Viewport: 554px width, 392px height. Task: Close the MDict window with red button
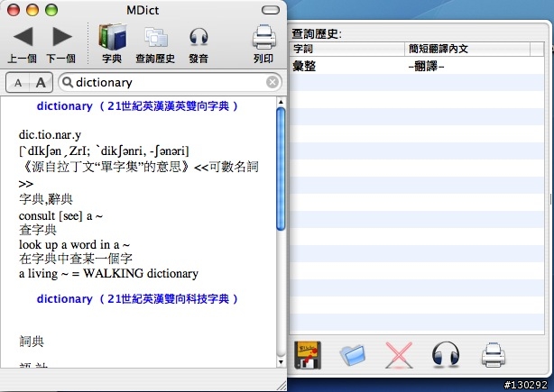click(14, 10)
